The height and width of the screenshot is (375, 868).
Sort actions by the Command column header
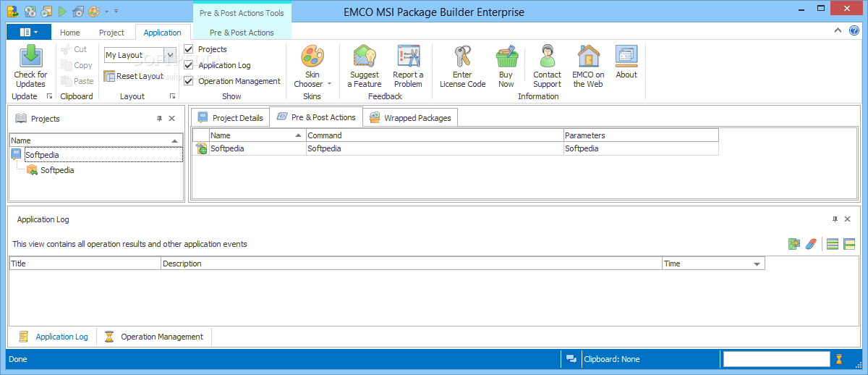[x=435, y=135]
